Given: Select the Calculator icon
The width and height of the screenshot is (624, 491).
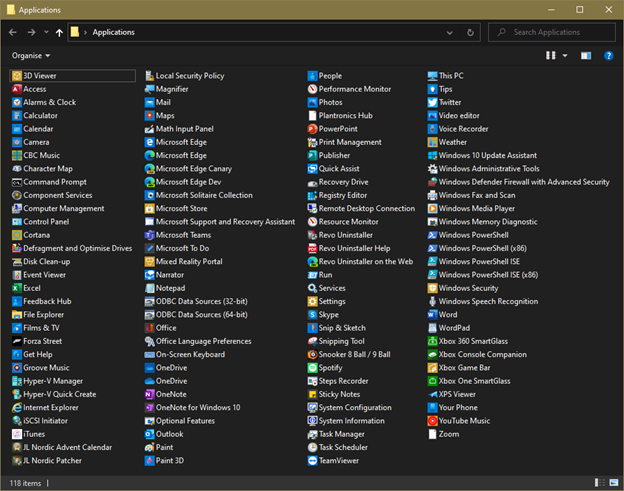Looking at the screenshot, I should tap(17, 115).
